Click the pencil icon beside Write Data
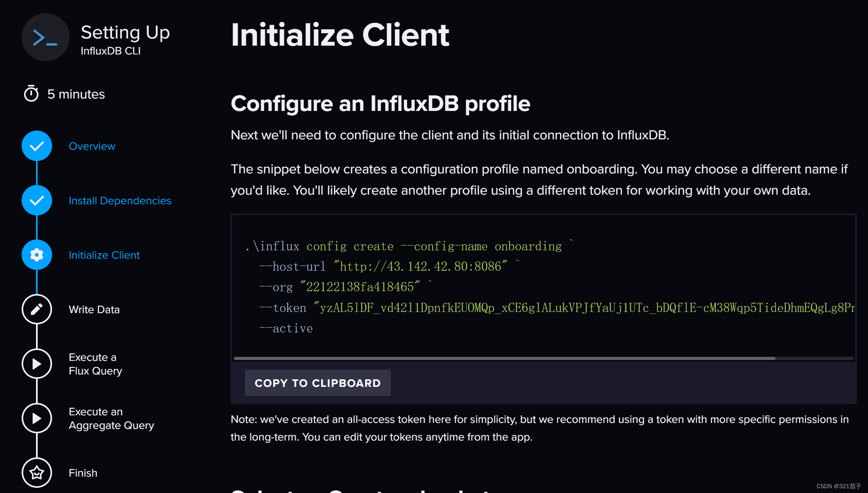 coord(36,309)
